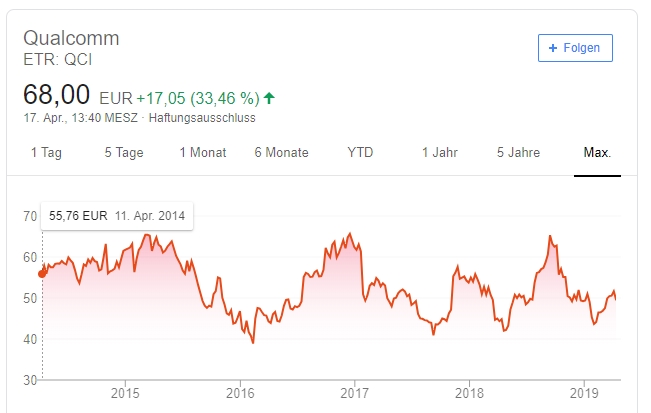Click the green up arrow icon
The height and width of the screenshot is (413, 651).
tap(269, 98)
